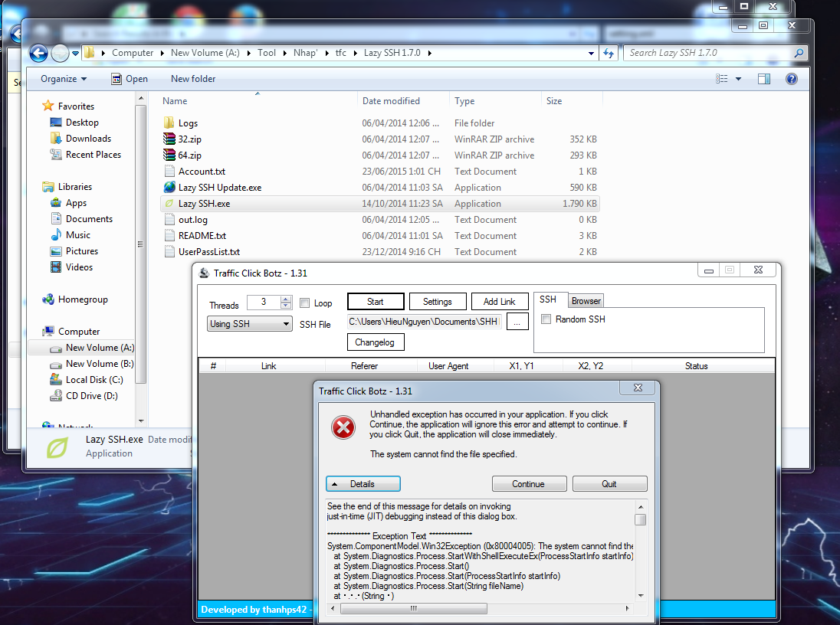
Task: Open the Using SSH dropdown
Action: tap(250, 324)
